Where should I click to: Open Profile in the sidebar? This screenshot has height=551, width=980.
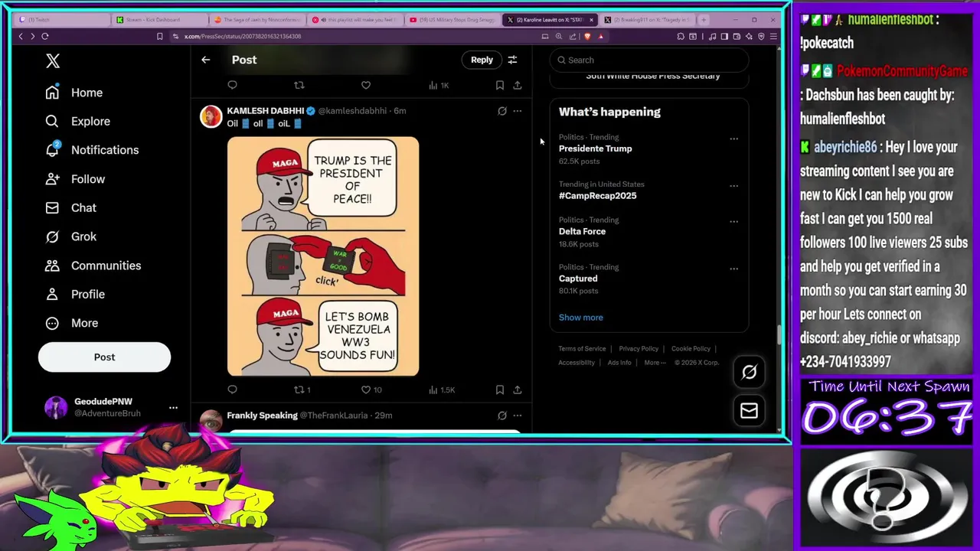tap(75, 294)
